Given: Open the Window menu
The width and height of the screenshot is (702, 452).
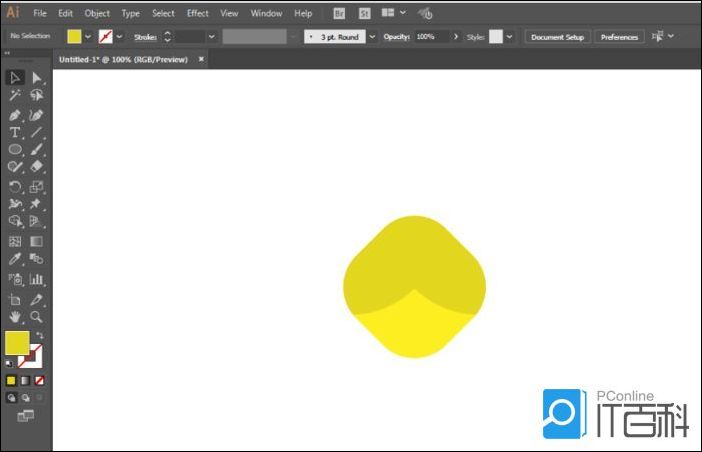Looking at the screenshot, I should tap(266, 13).
